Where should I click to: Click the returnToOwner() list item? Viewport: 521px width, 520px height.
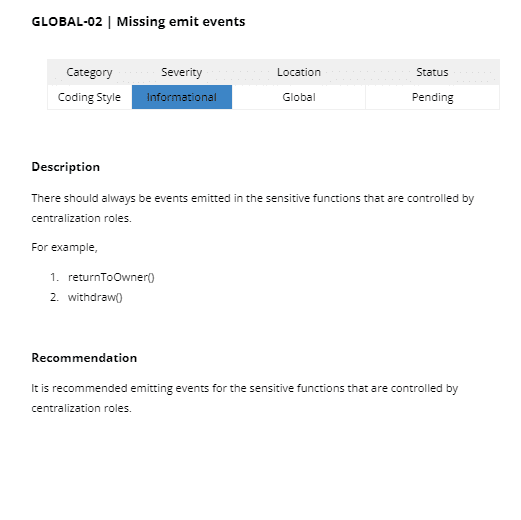click(x=111, y=277)
